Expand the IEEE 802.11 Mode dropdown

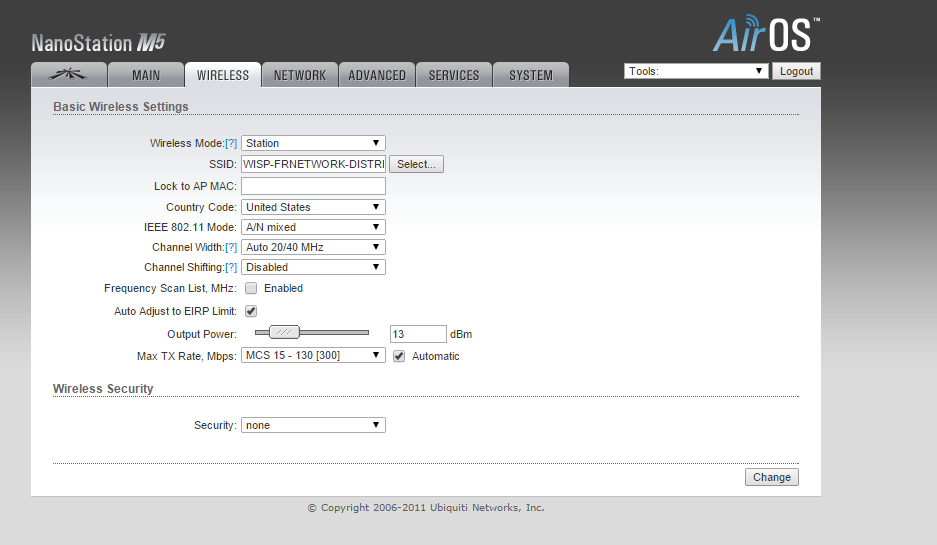click(x=313, y=227)
